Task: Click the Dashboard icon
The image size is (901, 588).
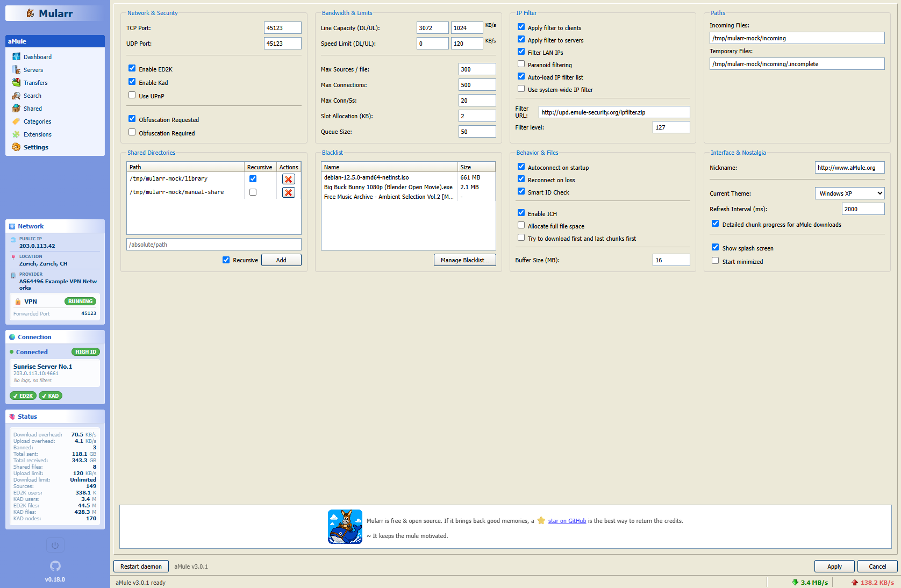Action: [x=16, y=56]
